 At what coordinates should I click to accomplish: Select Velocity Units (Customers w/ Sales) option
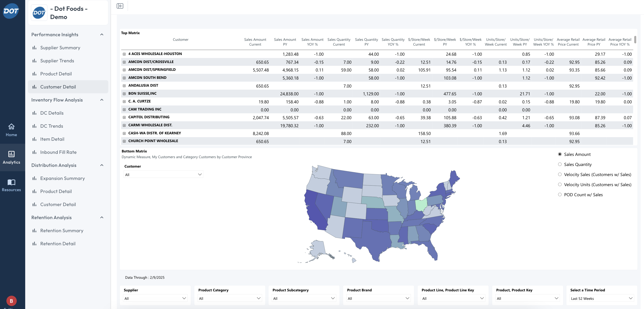560,185
